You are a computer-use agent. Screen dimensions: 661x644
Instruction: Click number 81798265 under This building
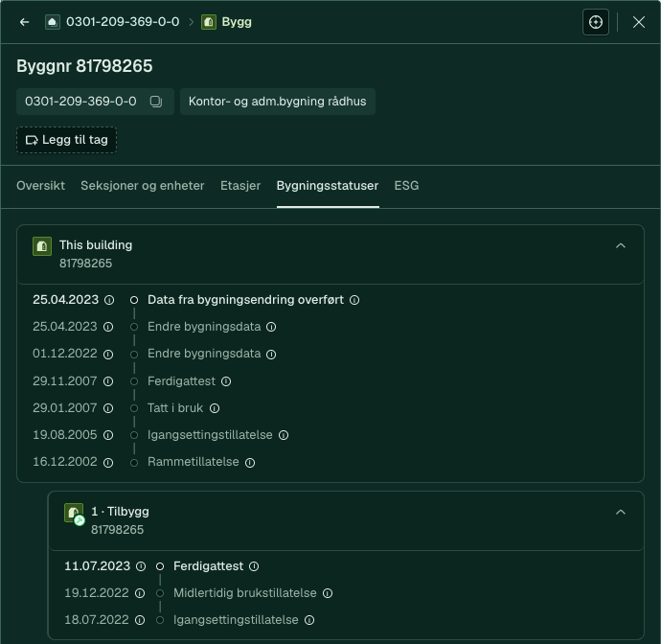pyautogui.click(x=85, y=264)
